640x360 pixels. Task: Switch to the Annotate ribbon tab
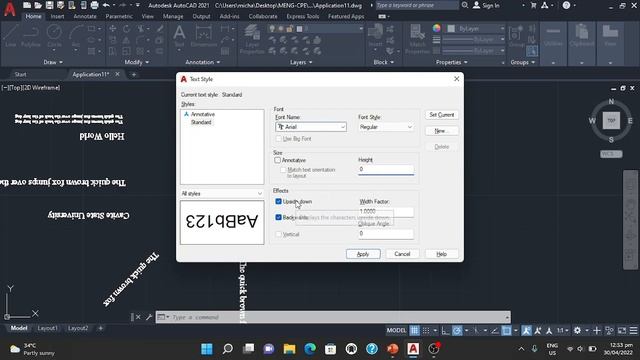pos(85,16)
